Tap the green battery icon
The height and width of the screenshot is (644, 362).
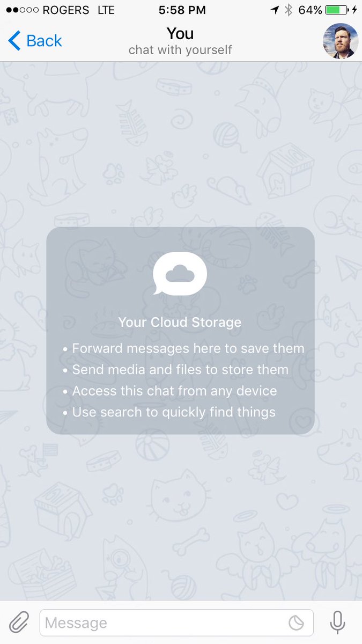(x=336, y=10)
